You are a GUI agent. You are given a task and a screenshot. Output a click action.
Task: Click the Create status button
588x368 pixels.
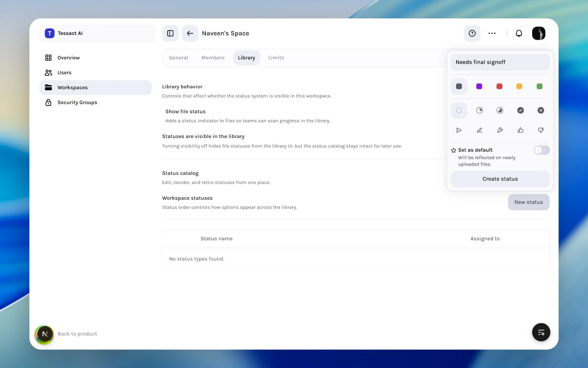tap(500, 179)
